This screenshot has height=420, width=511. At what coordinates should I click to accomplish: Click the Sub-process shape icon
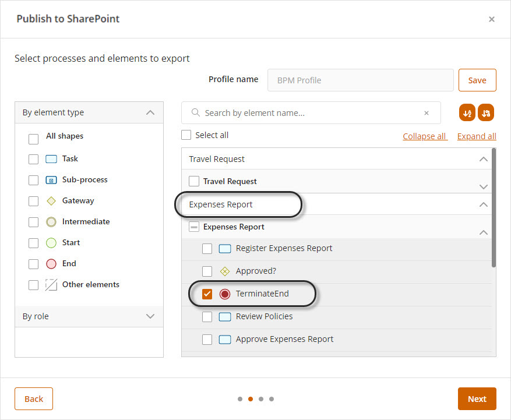[x=51, y=180]
